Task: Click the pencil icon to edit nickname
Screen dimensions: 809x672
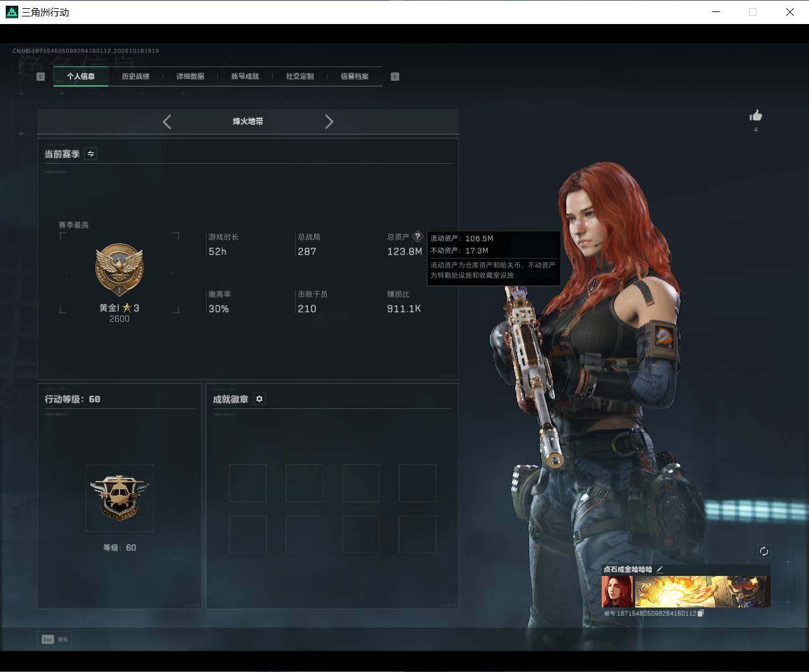Action: click(x=660, y=569)
